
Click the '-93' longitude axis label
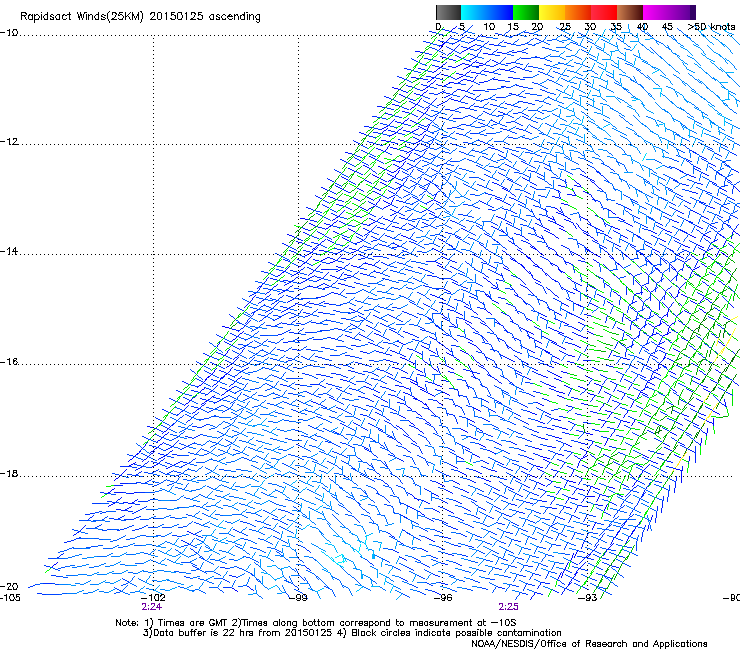click(x=588, y=598)
